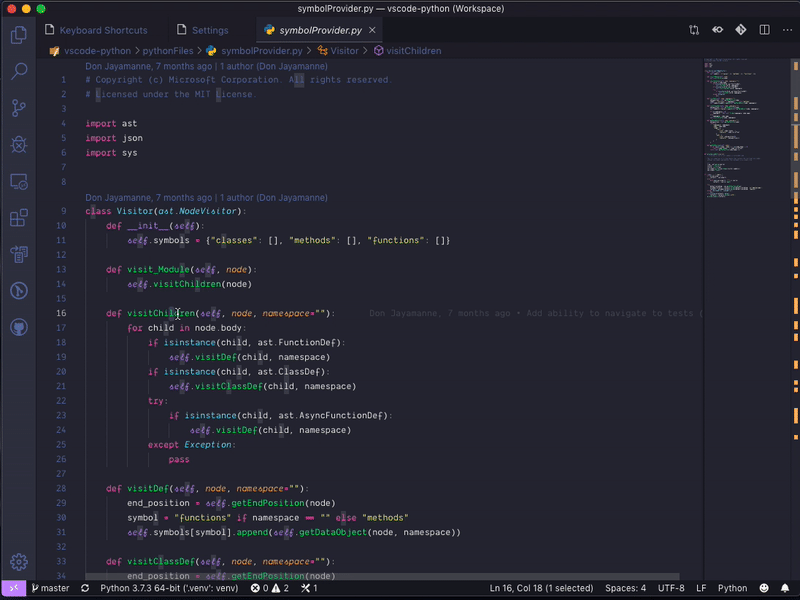Open Problems panel via warnings count
The height and width of the screenshot is (600, 800).
coord(272,588)
